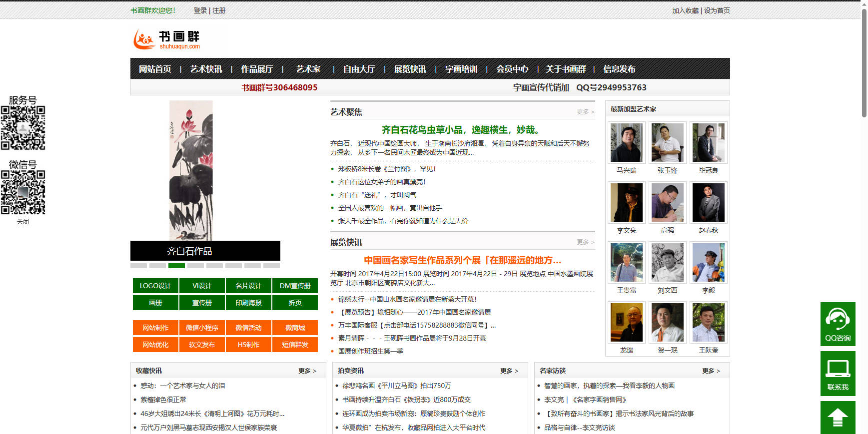Image resolution: width=868 pixels, height=434 pixels.
Task: Open article 郑板桥8米长卷《兰竹图》
Action: tap(387, 169)
